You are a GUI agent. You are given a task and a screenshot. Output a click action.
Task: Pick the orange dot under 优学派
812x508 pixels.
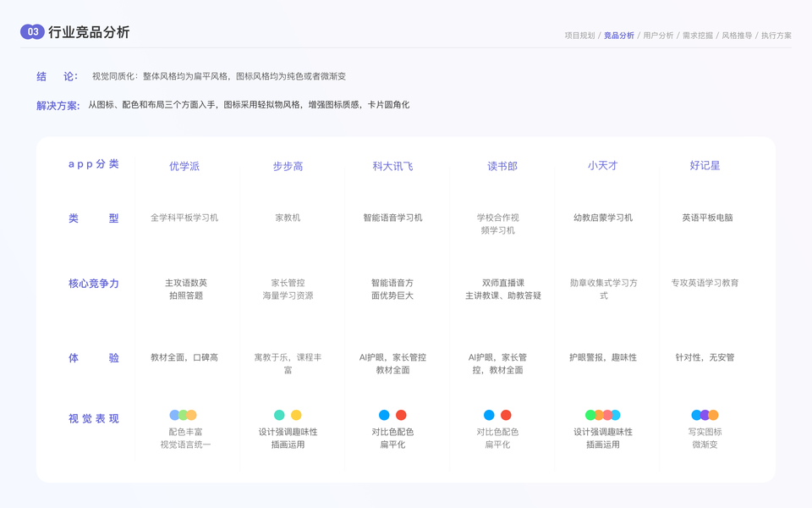point(192,415)
